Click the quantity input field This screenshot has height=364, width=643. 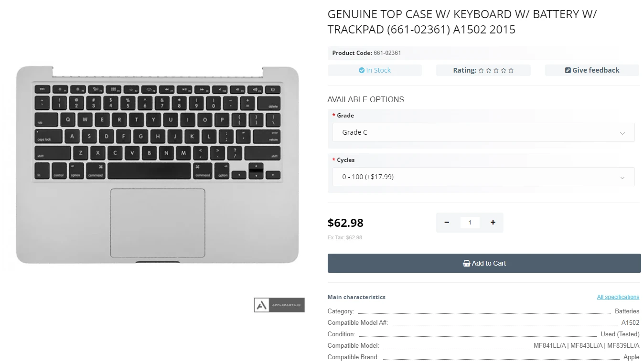coord(470,222)
